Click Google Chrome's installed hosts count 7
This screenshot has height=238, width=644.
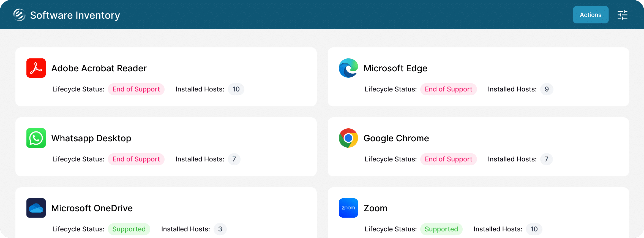click(x=547, y=159)
